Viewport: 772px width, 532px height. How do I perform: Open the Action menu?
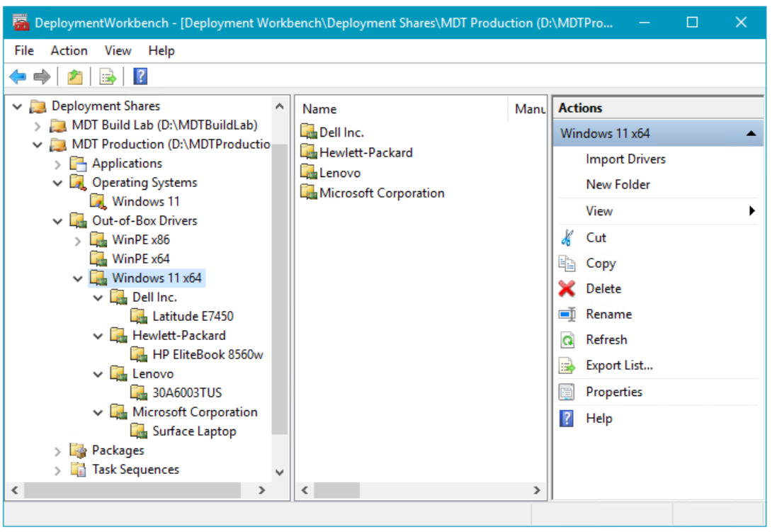(69, 51)
